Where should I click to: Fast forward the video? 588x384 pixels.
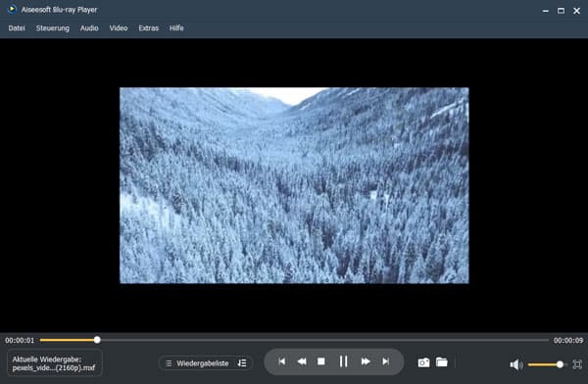pos(366,361)
